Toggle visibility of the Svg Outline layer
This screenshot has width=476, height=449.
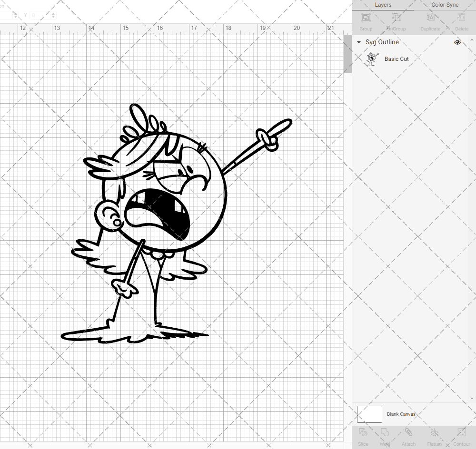pyautogui.click(x=457, y=42)
